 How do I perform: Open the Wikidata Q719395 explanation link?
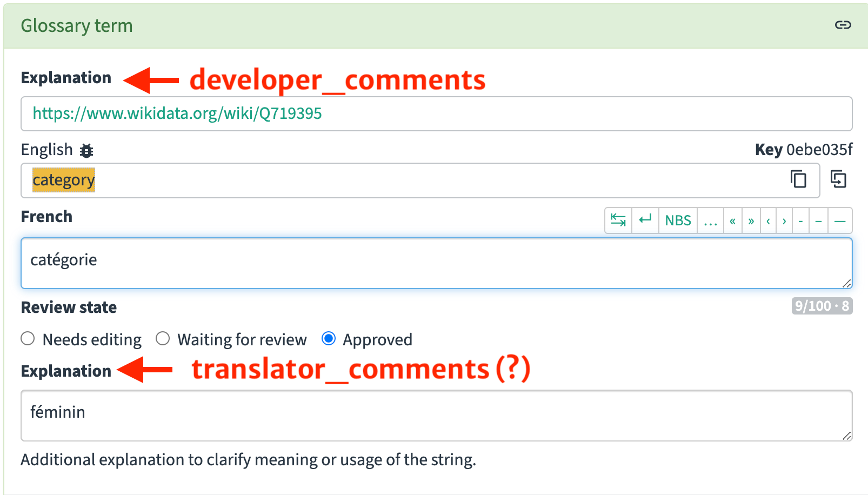coord(176,113)
